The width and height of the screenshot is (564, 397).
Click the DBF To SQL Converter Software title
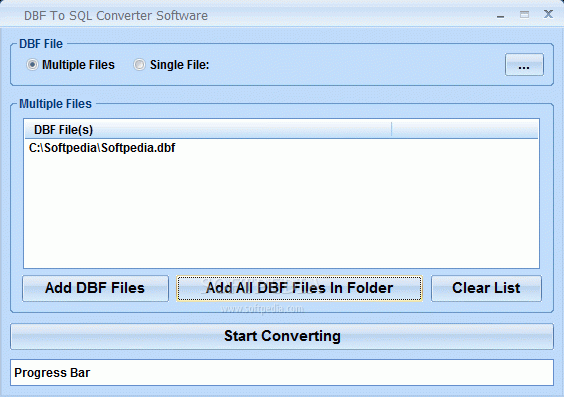point(116,16)
